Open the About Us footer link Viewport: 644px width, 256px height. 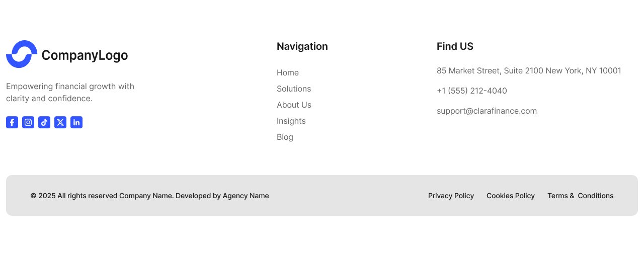[x=294, y=105]
